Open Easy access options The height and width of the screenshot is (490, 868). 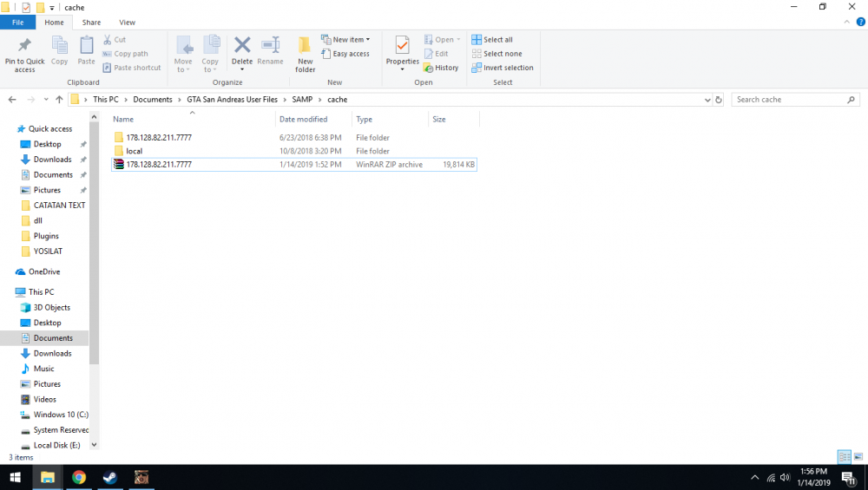(x=345, y=54)
